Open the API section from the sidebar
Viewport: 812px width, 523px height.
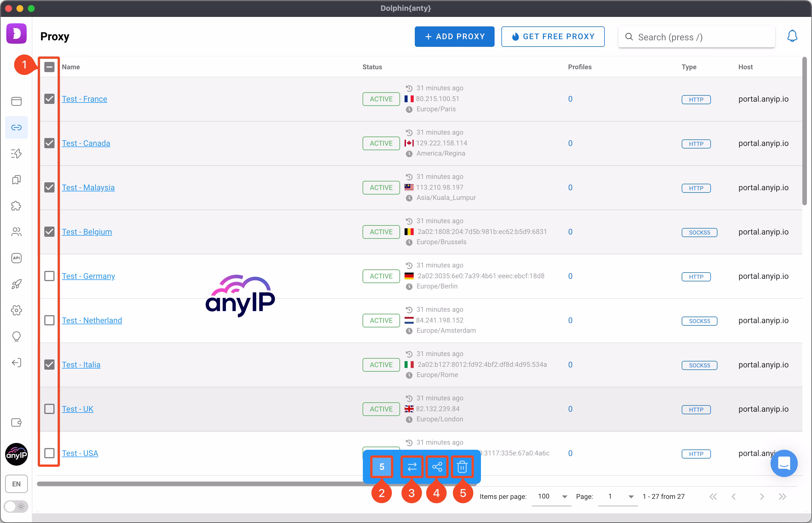click(x=16, y=258)
